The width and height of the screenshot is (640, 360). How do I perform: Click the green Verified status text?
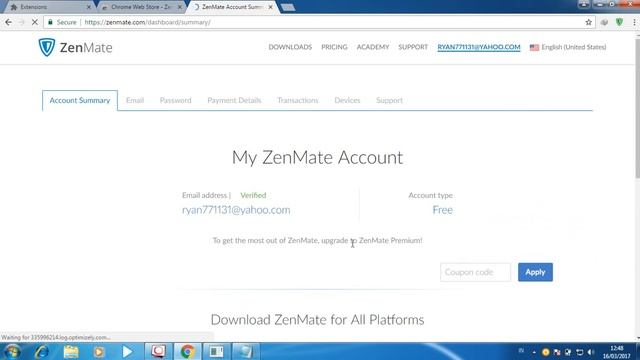coord(253,195)
